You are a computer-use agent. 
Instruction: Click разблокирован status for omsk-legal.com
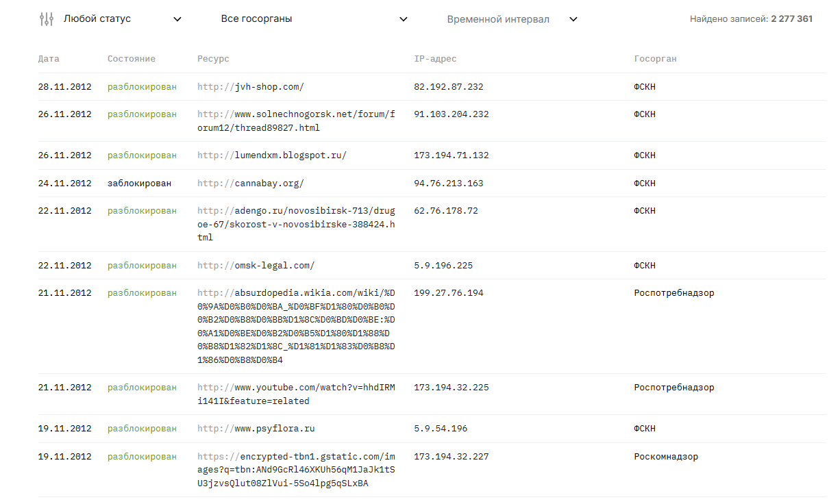click(142, 266)
